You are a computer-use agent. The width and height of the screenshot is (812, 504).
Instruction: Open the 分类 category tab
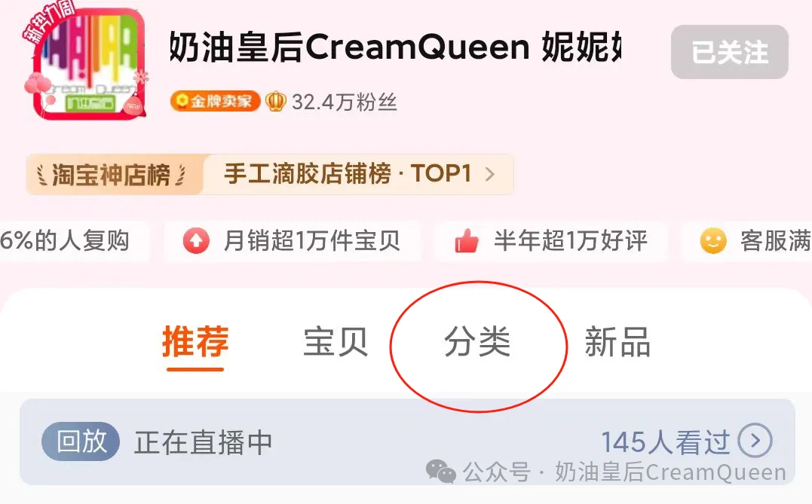click(477, 342)
